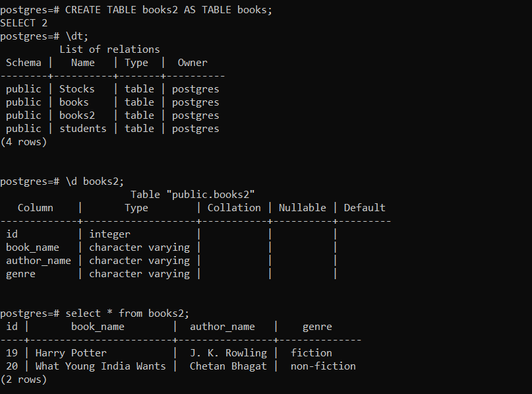Image resolution: width=532 pixels, height=394 pixels.
Task: Click the author_name row in column description
Action: click(38, 261)
